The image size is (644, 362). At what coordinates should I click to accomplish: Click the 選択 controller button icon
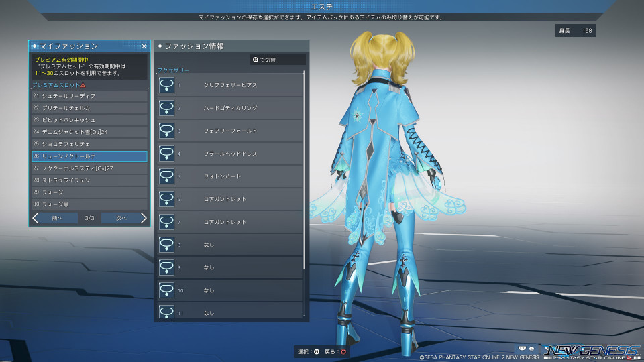pyautogui.click(x=317, y=351)
